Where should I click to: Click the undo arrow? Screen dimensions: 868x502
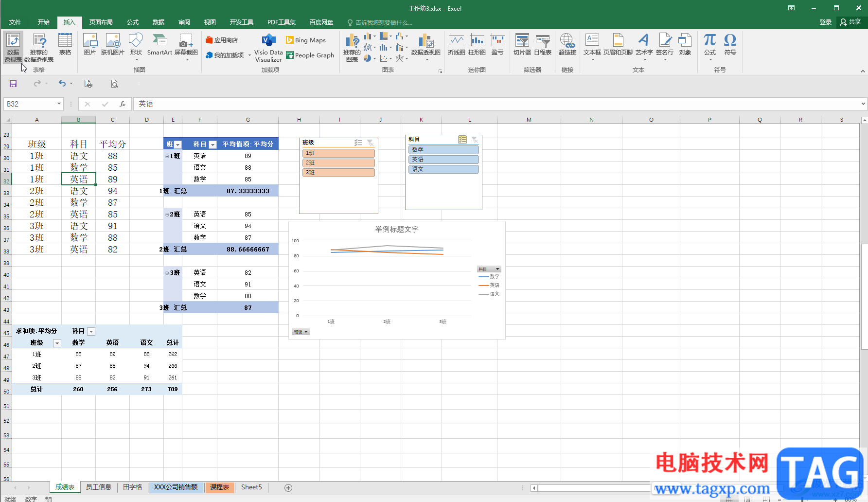point(62,84)
